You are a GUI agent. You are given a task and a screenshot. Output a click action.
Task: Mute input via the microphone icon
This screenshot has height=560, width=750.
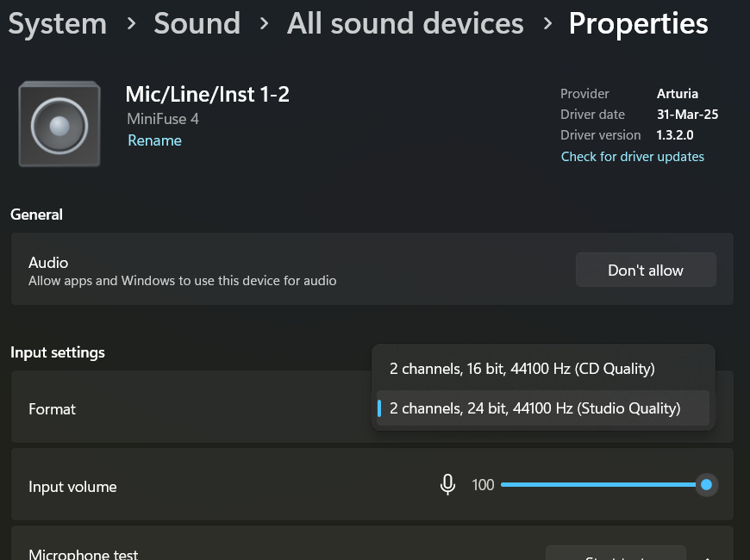pyautogui.click(x=447, y=485)
